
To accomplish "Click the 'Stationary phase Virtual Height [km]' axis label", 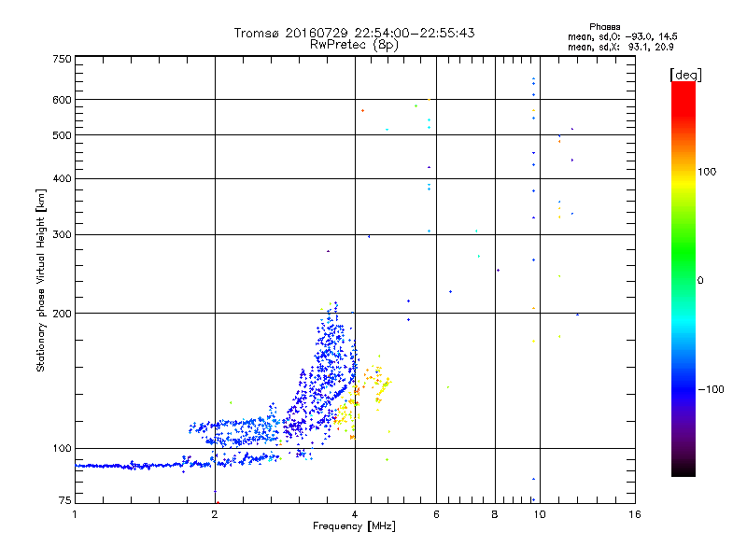I will (x=40, y=280).
